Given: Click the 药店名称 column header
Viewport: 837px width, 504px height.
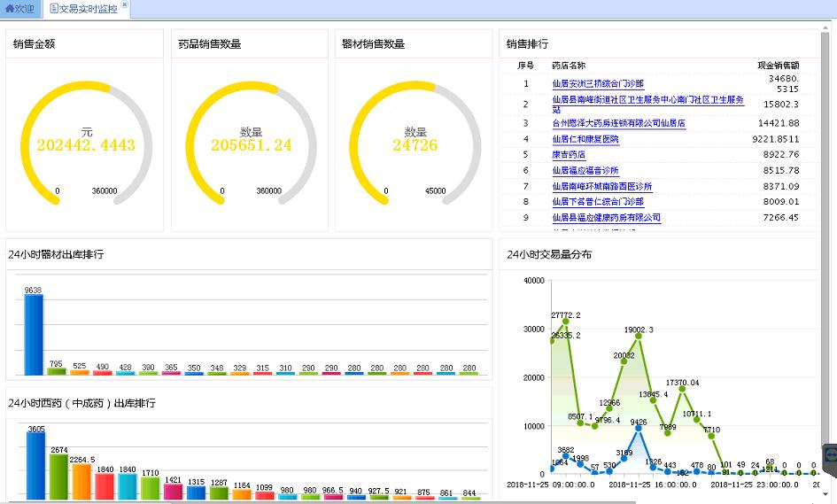Looking at the screenshot, I should click(569, 66).
